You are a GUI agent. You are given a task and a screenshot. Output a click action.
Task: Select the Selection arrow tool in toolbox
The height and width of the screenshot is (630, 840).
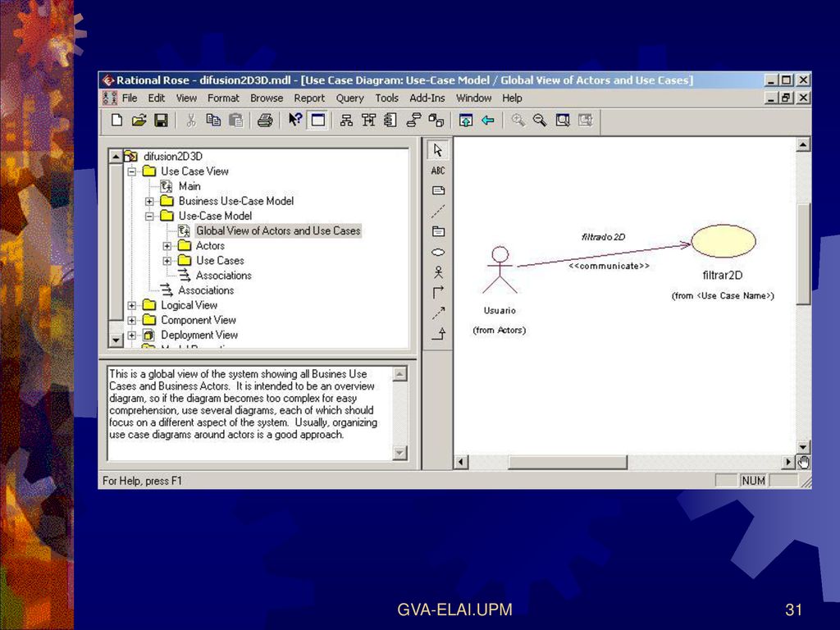pyautogui.click(x=438, y=151)
